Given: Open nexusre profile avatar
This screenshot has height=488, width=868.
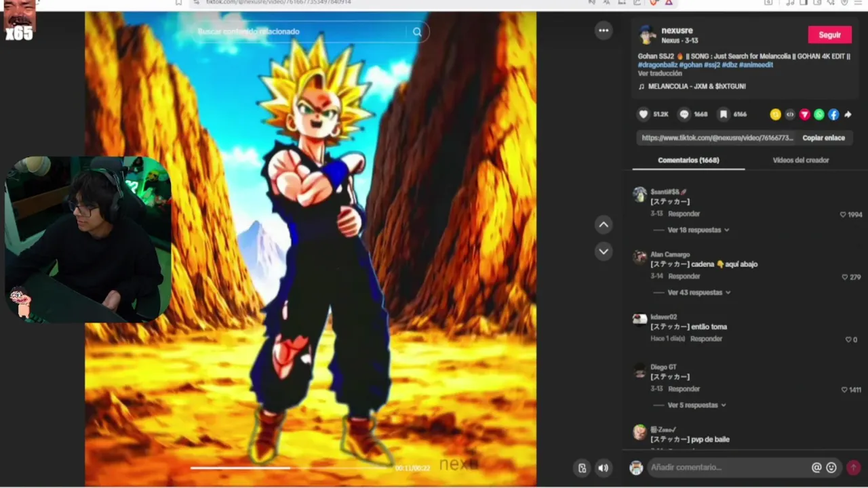Looking at the screenshot, I should pos(648,35).
